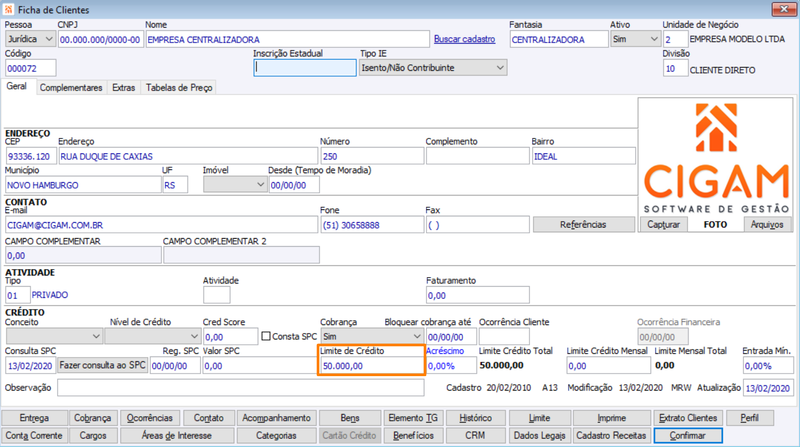The image size is (800, 447).
Task: Click the CIGAM app icon in title bar
Action: click(x=8, y=9)
